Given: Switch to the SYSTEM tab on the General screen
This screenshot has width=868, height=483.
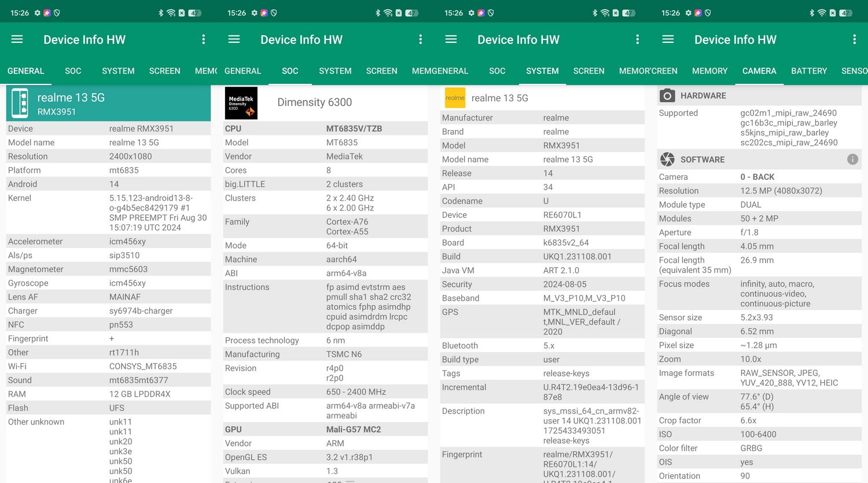Looking at the screenshot, I should [118, 71].
